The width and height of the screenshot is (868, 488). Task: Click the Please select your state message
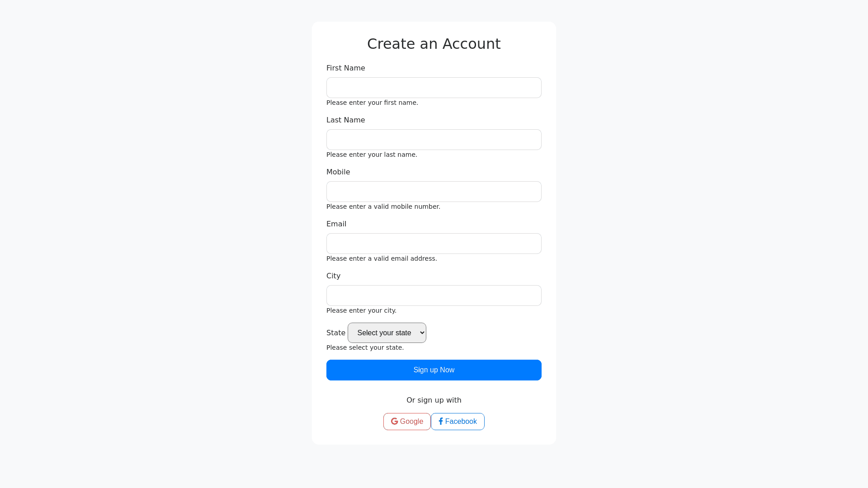(x=365, y=347)
